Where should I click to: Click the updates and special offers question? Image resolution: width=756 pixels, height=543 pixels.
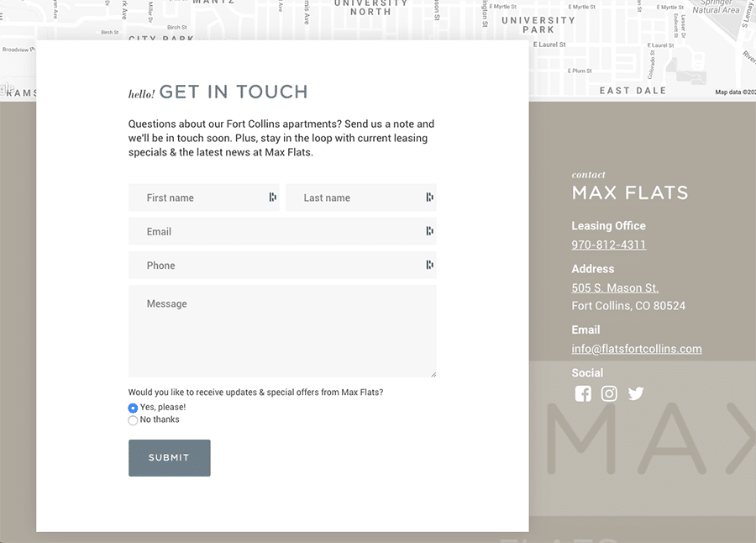click(255, 392)
